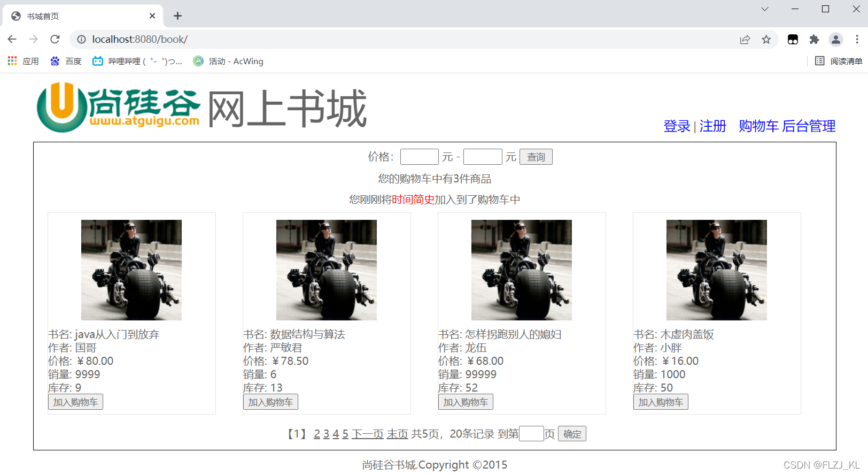The height and width of the screenshot is (475, 868).
Task: Focus the maximum price field
Action: pyautogui.click(x=483, y=157)
